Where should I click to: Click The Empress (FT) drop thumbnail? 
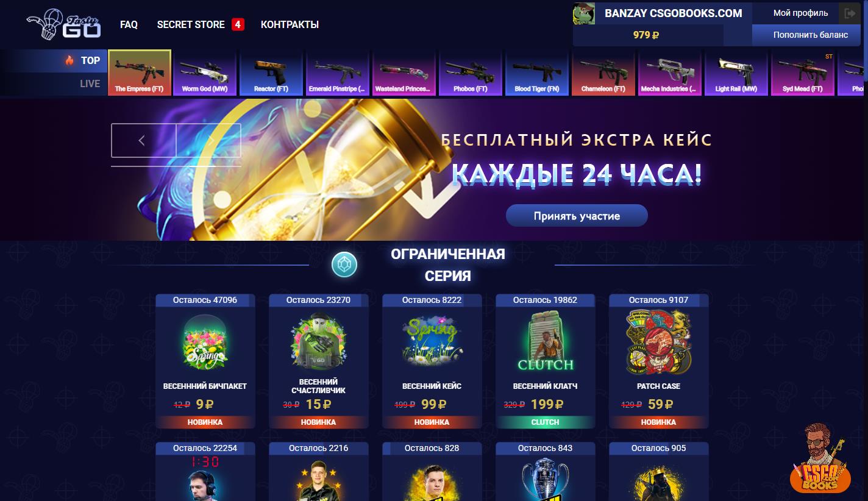(140, 73)
